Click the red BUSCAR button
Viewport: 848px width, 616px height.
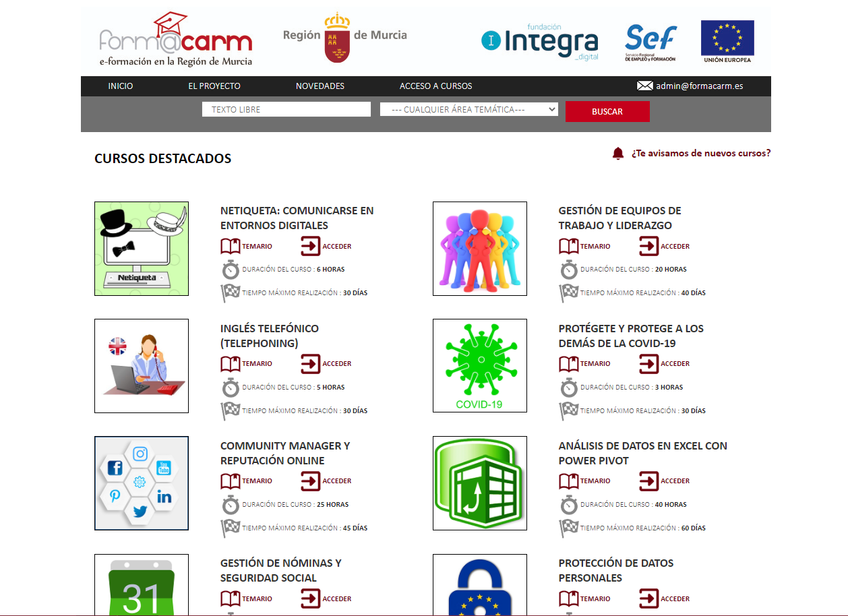[x=607, y=112]
